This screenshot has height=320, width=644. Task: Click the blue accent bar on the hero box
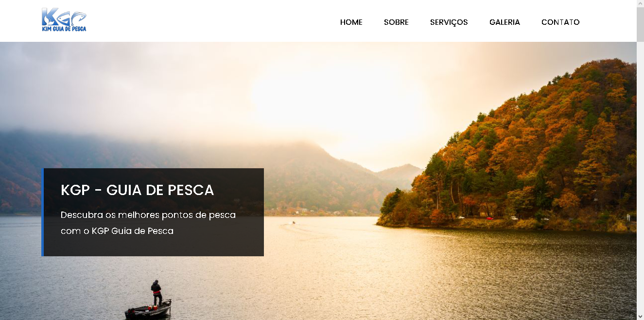[43, 212]
